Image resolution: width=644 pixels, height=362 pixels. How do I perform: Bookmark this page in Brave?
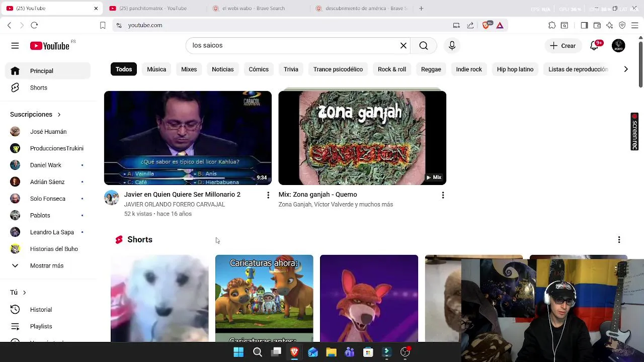coord(103,25)
